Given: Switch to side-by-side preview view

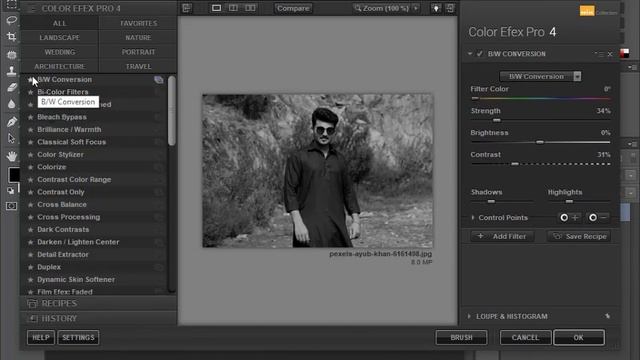Looking at the screenshot, I should tap(250, 8).
